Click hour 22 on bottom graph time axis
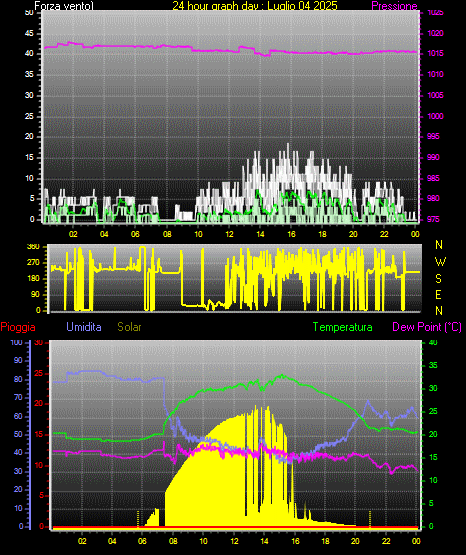Image resolution: width=466 pixels, height=555 pixels. [386, 541]
